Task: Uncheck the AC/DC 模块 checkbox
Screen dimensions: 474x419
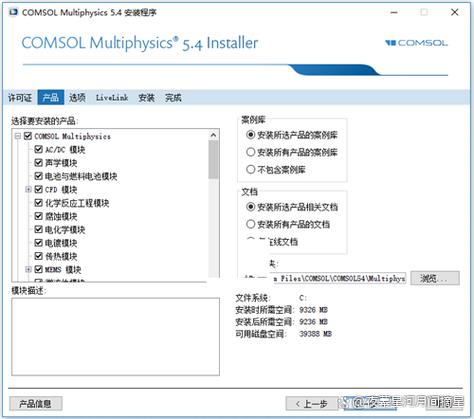Action: coord(39,149)
